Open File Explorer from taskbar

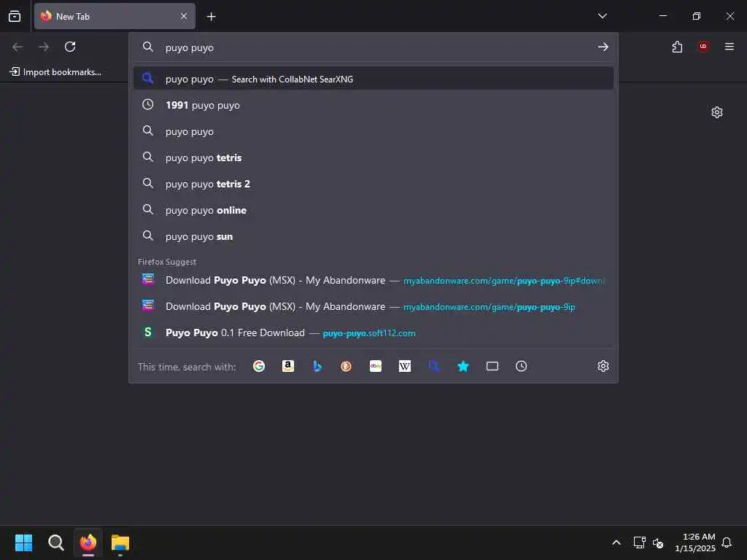(120, 542)
